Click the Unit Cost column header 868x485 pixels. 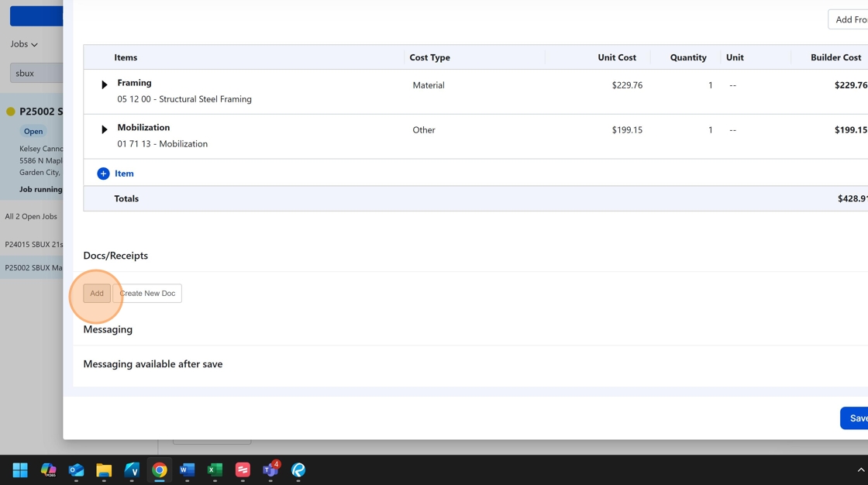coord(617,57)
